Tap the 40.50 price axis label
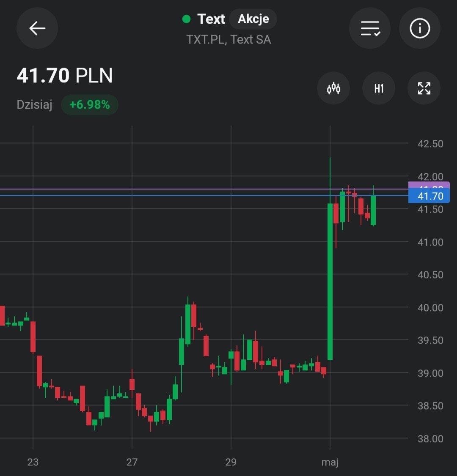Image resolution: width=457 pixels, height=476 pixels. (430, 275)
